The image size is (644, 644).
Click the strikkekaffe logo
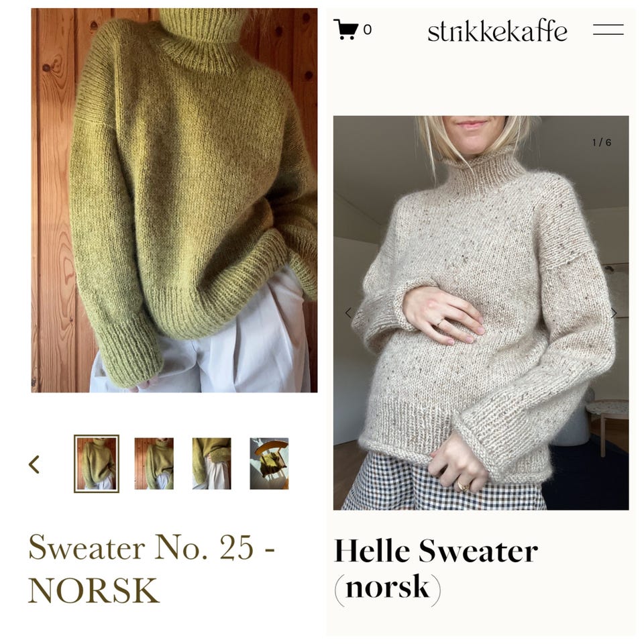(x=497, y=30)
